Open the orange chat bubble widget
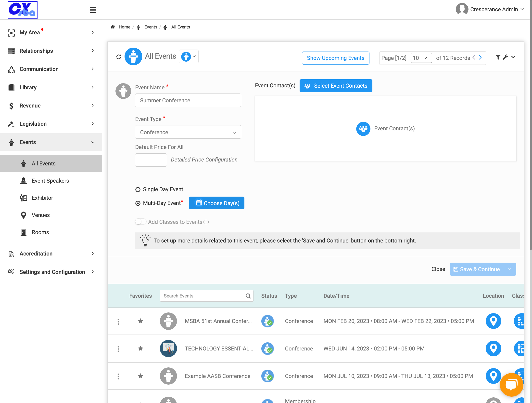Viewport: 532px width, 403px height. (512, 385)
